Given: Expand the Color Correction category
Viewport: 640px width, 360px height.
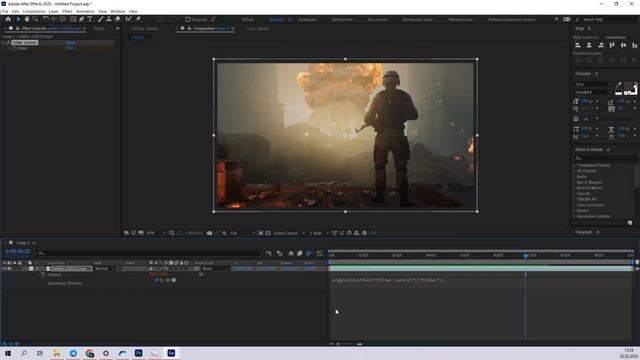Looking at the screenshot, I should coord(574,205).
